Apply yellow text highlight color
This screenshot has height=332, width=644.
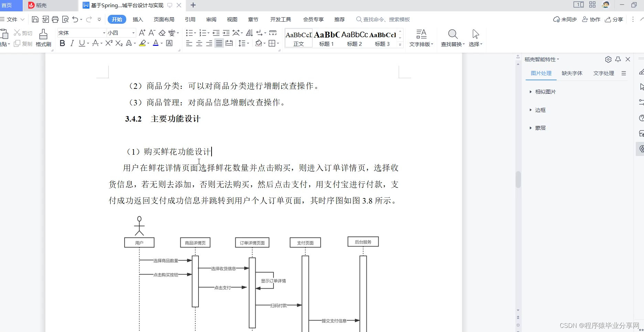coord(143,43)
